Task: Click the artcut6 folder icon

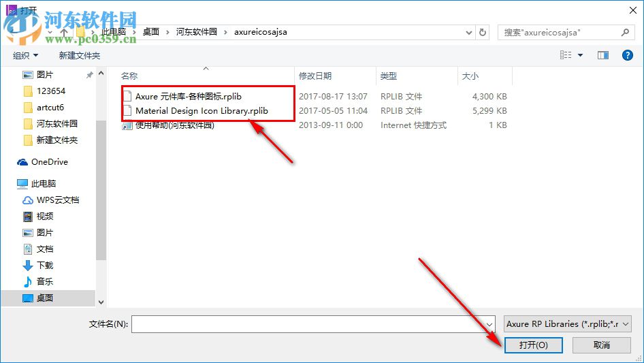Action: pyautogui.click(x=28, y=108)
